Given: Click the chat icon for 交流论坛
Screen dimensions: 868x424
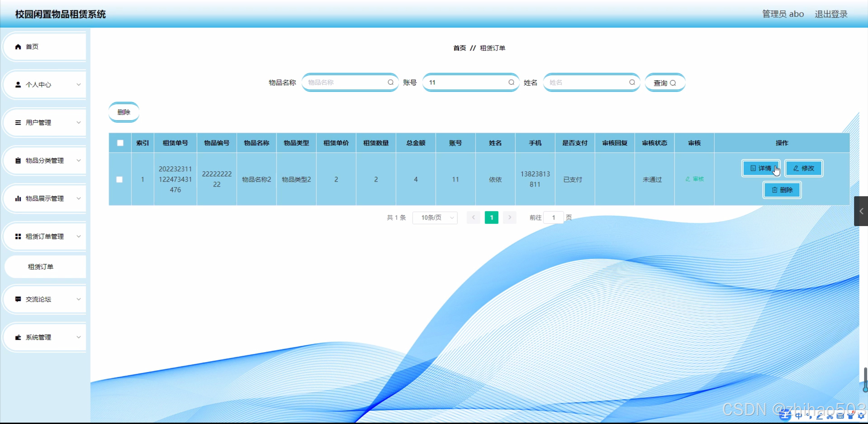Looking at the screenshot, I should pyautogui.click(x=18, y=299).
